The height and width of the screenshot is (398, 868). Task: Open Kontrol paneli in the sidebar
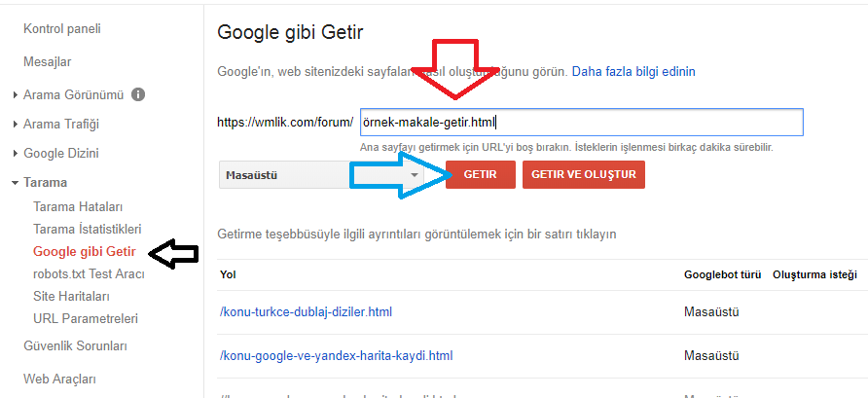pos(61,29)
